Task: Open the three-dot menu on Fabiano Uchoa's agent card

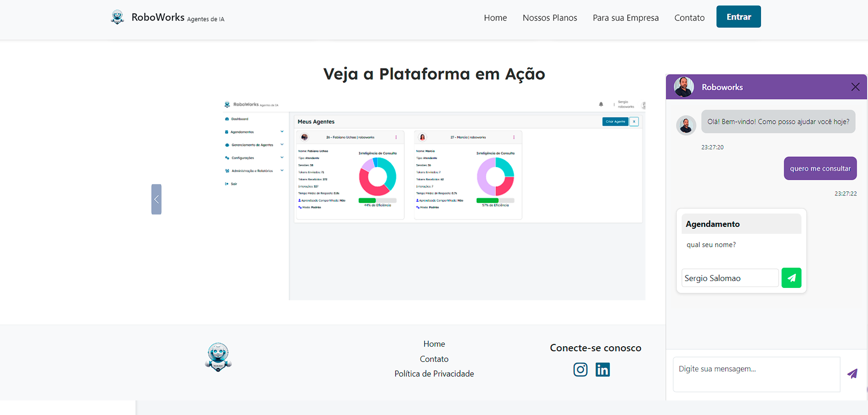Action: click(396, 137)
